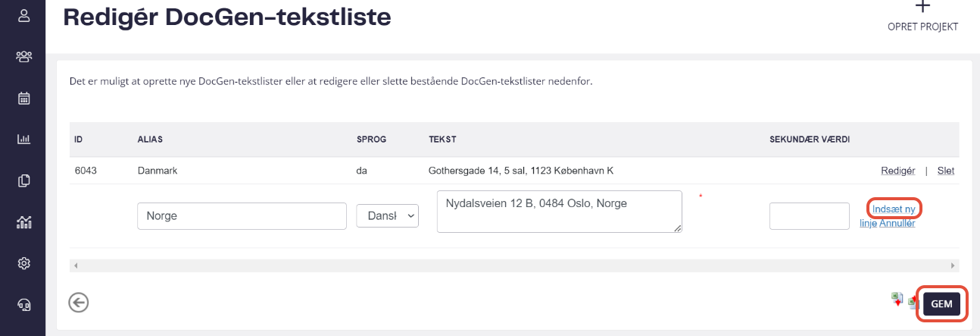
Task: Open the documents copy sidebar icon
Action: [23, 181]
